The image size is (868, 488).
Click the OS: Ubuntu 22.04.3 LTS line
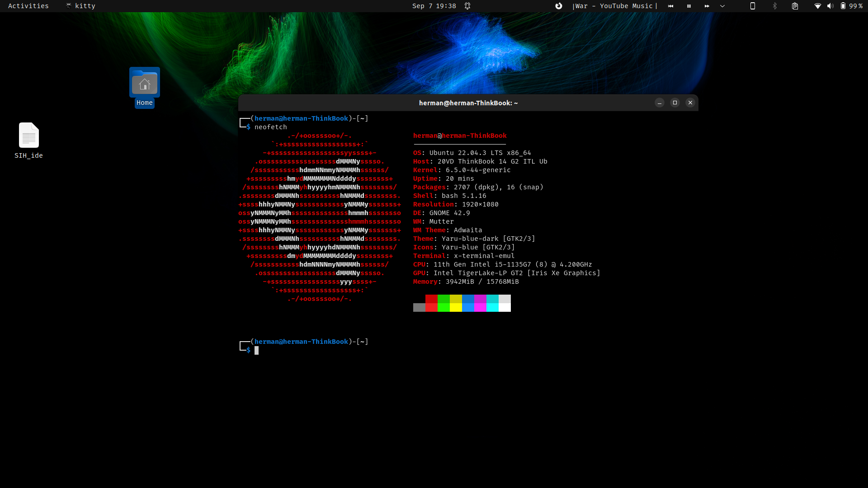pyautogui.click(x=472, y=153)
